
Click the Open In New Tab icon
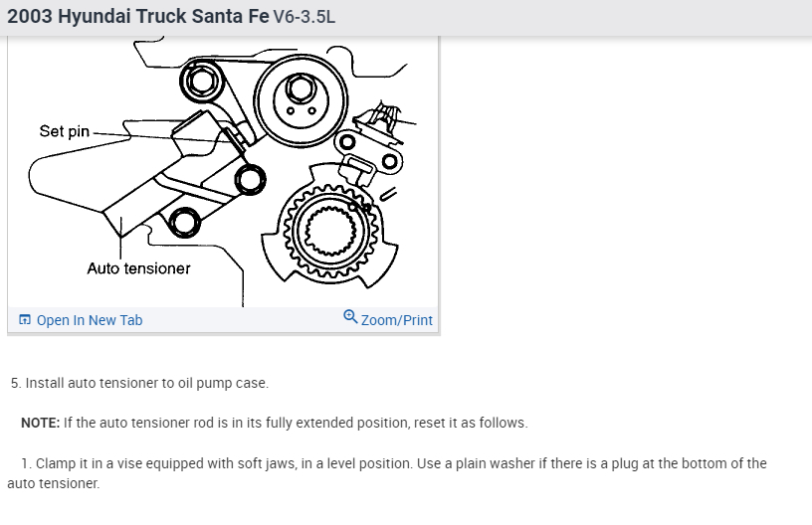tap(25, 320)
